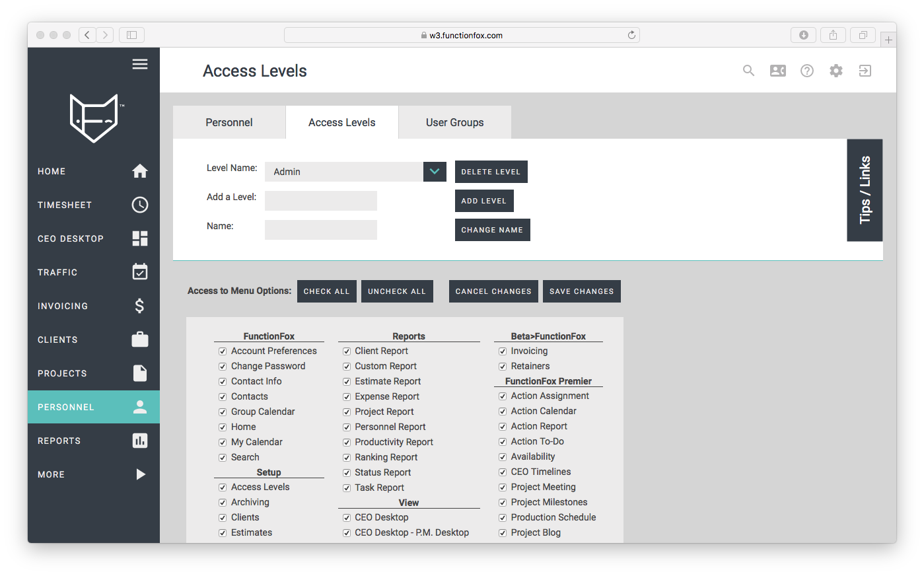The width and height of the screenshot is (924, 576).
Task: Click the Delete Level button
Action: coord(491,172)
